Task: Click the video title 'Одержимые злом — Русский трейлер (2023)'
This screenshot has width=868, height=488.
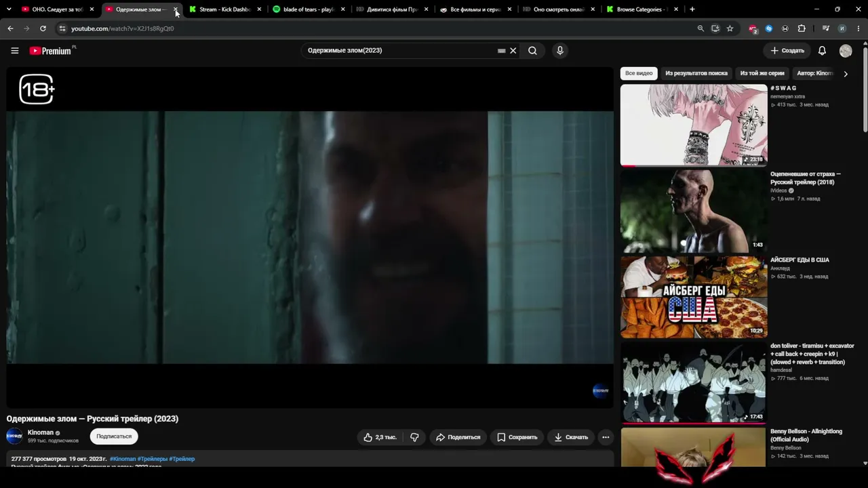Action: pyautogui.click(x=92, y=419)
